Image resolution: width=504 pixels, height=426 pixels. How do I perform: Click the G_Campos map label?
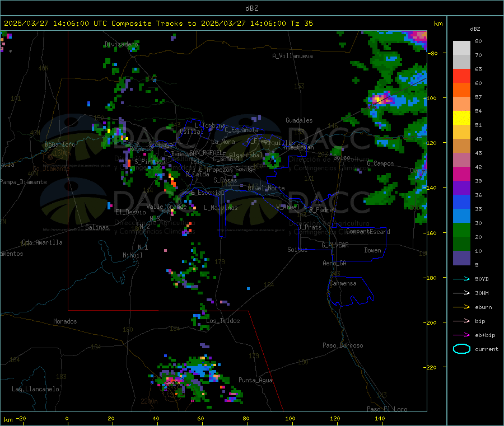[381, 164]
